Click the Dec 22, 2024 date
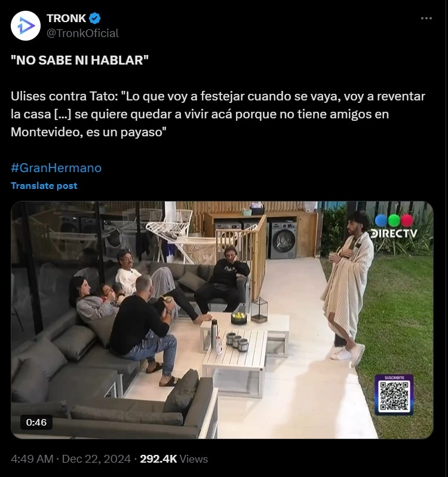Screen dimensions: 448x477 96,458
